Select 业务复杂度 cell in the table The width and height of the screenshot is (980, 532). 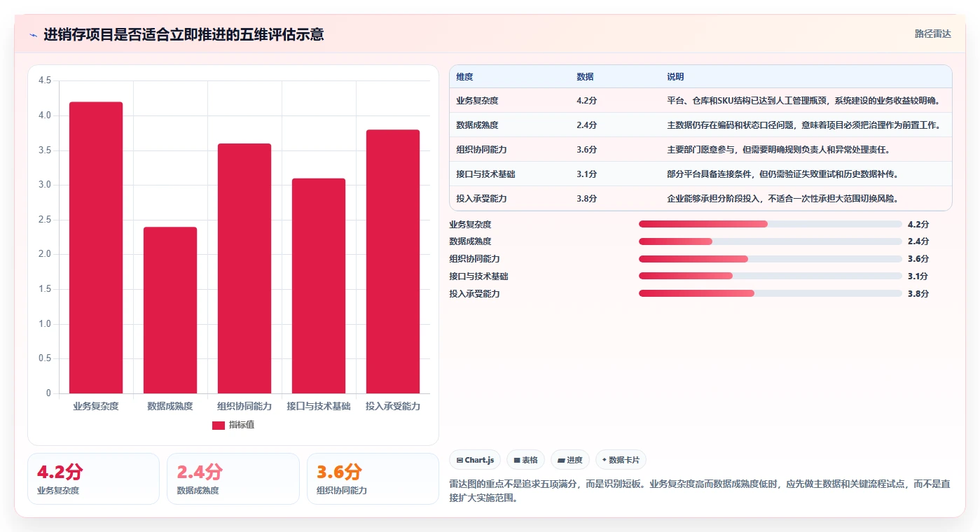pos(477,101)
